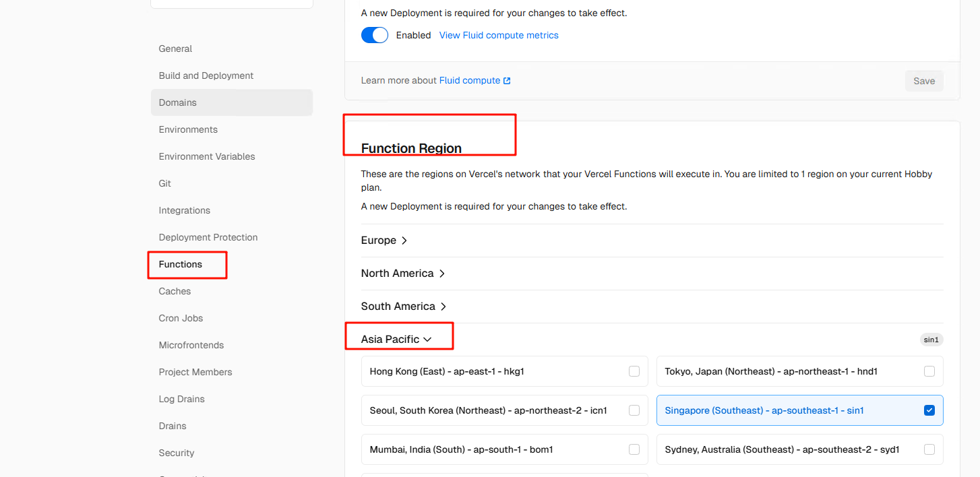Click the external link icon beside Fluid compute
The image size is (980, 477).
(507, 81)
